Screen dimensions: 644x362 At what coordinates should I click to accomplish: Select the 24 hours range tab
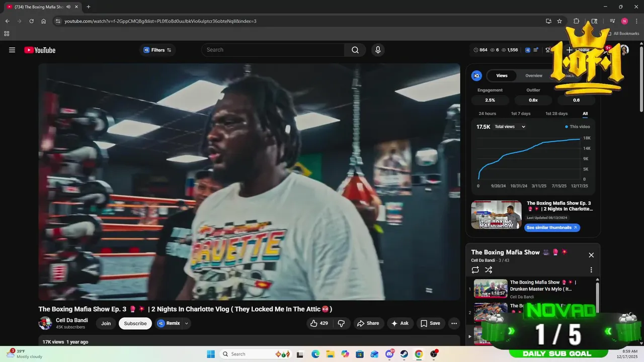[x=487, y=114]
